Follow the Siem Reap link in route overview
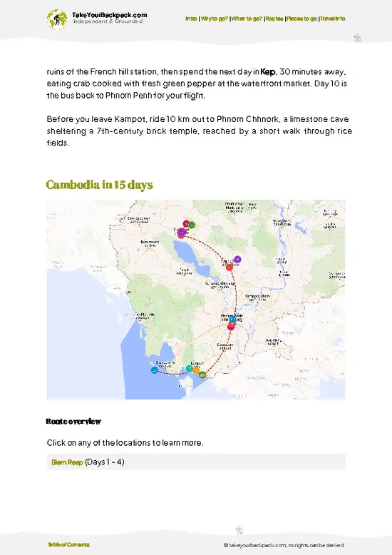392x555 pixels. (x=67, y=462)
